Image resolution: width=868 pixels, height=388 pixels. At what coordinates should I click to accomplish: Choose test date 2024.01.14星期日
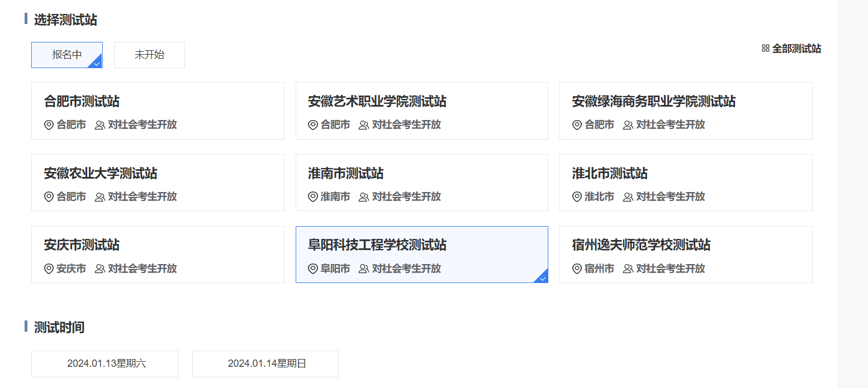[x=265, y=363]
